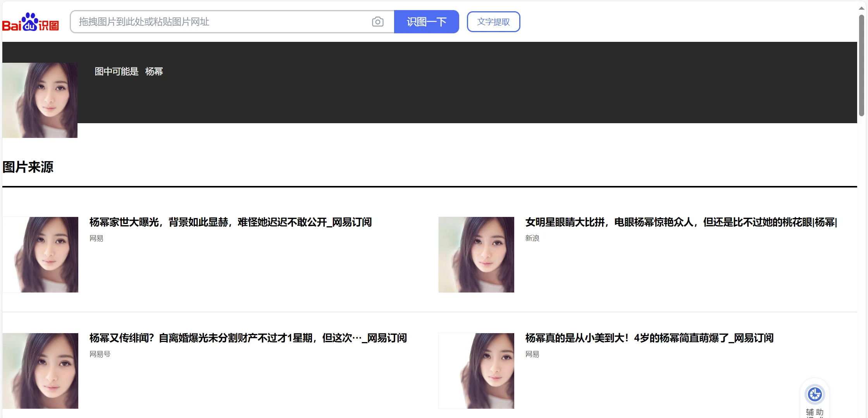Click thumbnail beside 杨幂真的是从小美到大 result
868x418 pixels.
click(476, 371)
